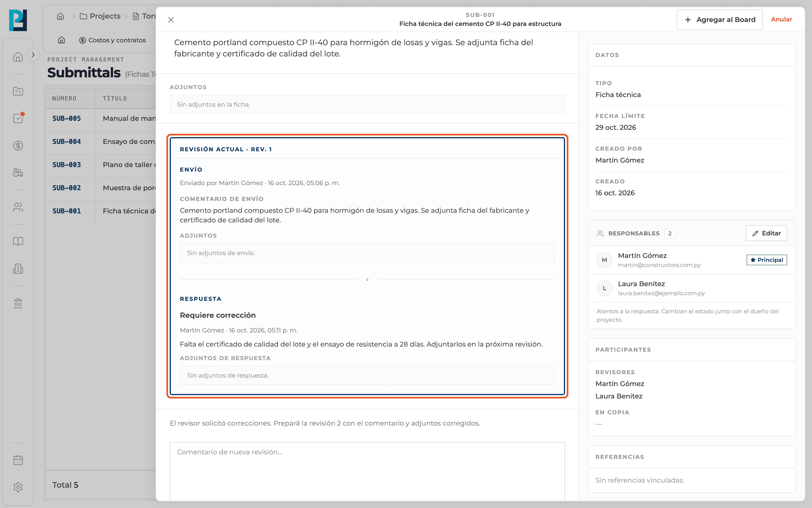Open SUB-003 in the submittals table
This screenshot has height=508, width=812.
[x=67, y=165]
